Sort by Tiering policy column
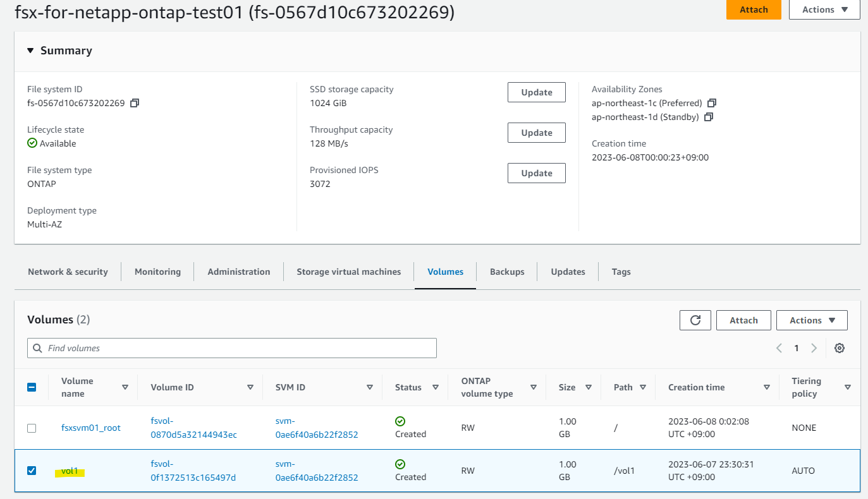This screenshot has width=868, height=499. (x=848, y=387)
